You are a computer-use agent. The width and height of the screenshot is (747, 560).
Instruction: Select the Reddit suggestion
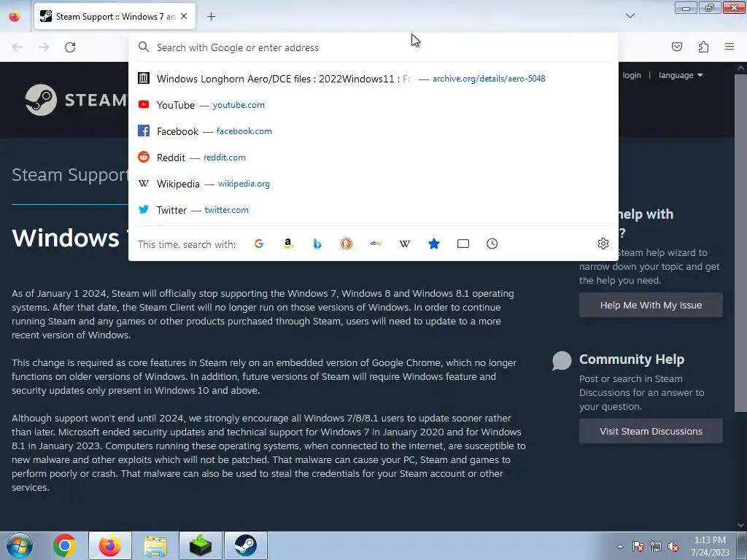373,157
